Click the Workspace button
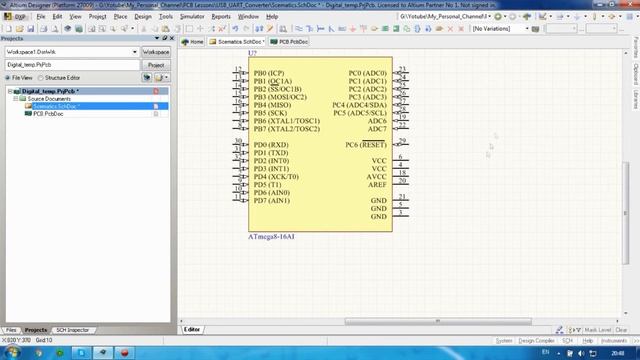The image size is (640, 360). tap(156, 52)
